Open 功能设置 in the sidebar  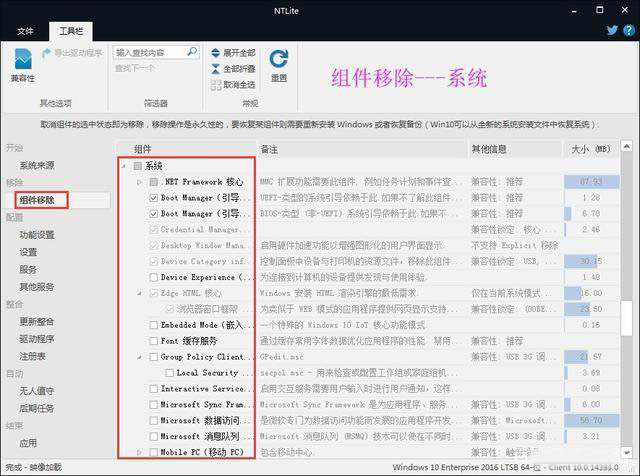coord(37,235)
